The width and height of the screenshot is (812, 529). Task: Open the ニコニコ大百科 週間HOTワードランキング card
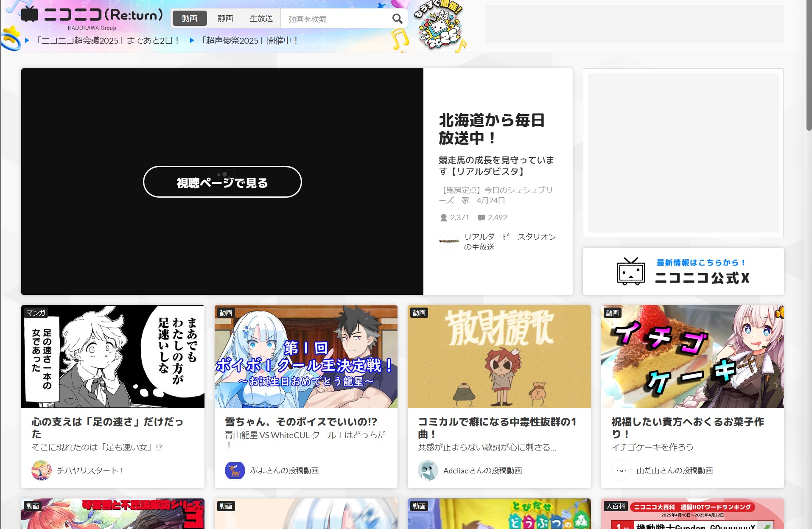692,514
